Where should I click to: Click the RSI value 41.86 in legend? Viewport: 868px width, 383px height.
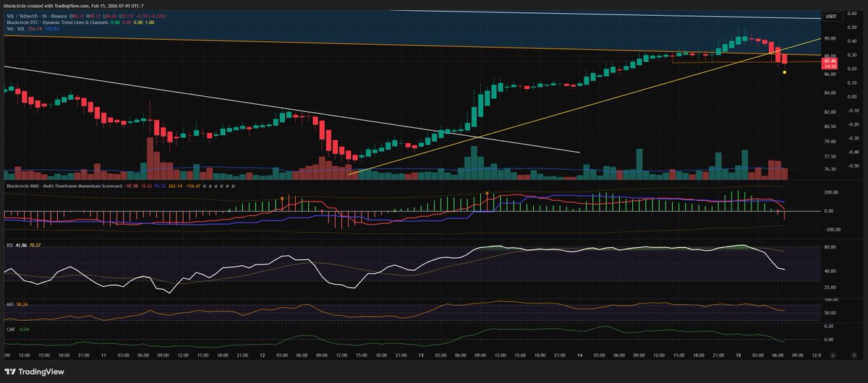[x=21, y=245]
